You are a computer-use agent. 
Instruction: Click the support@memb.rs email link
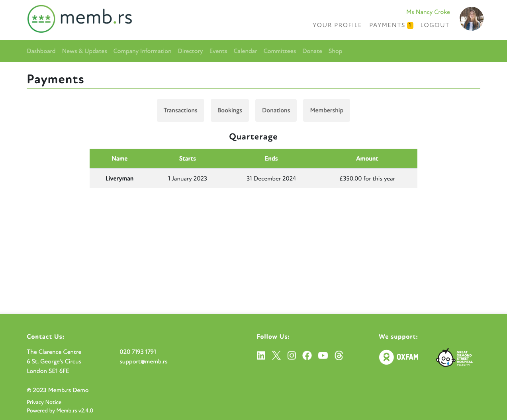pyautogui.click(x=143, y=361)
